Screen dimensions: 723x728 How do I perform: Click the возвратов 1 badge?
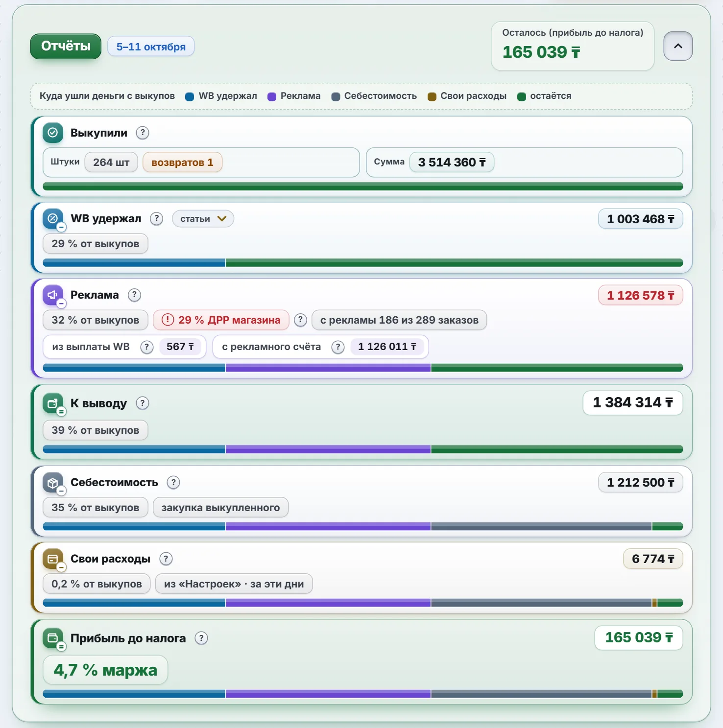click(182, 163)
